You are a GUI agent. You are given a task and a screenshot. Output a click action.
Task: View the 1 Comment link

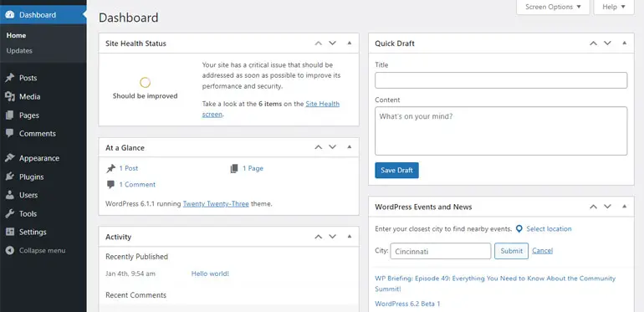pyautogui.click(x=137, y=185)
